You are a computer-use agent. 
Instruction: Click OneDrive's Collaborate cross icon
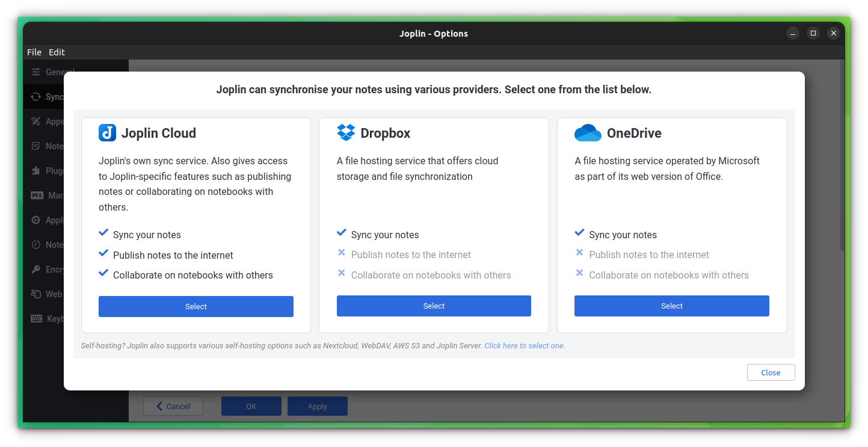[580, 273]
